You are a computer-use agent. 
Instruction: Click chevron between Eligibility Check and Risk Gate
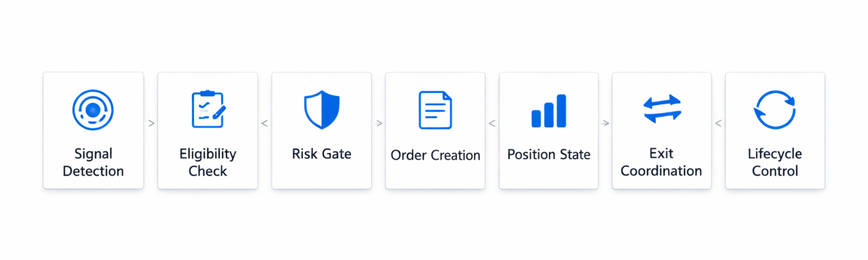[265, 123]
